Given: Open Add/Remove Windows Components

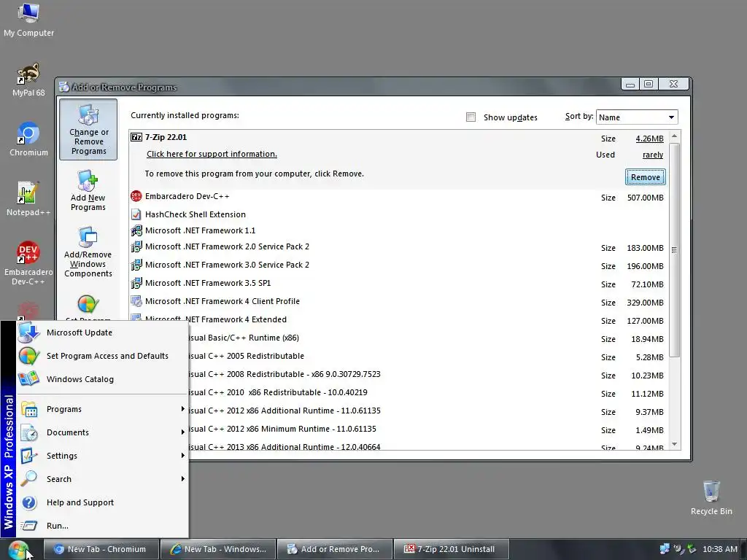Looking at the screenshot, I should 88,252.
